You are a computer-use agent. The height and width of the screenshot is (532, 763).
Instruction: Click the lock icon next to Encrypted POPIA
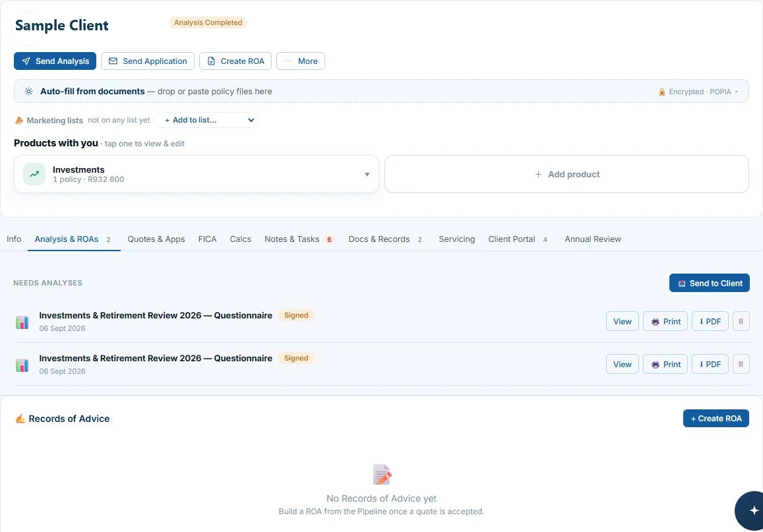[662, 92]
